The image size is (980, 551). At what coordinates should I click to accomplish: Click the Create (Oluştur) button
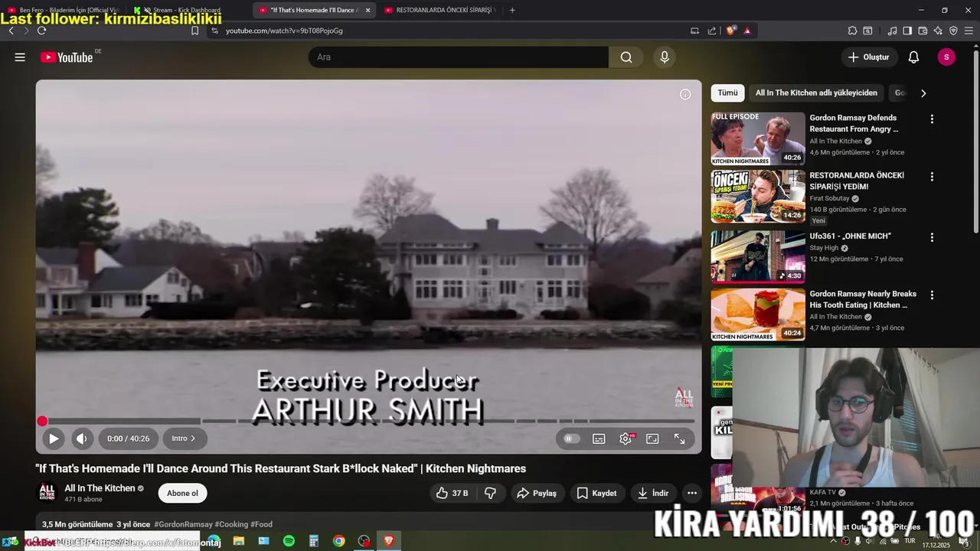click(x=869, y=57)
